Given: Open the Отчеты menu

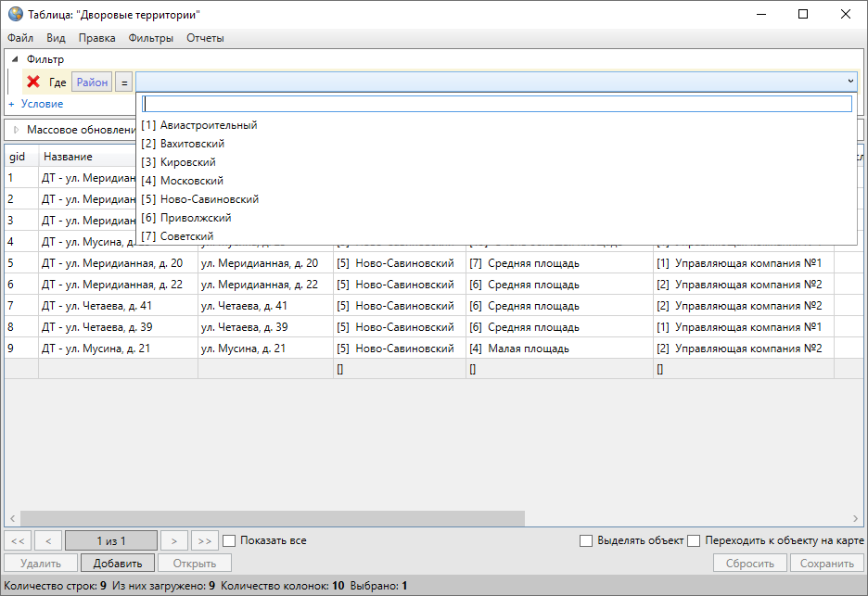Looking at the screenshot, I should [x=205, y=38].
